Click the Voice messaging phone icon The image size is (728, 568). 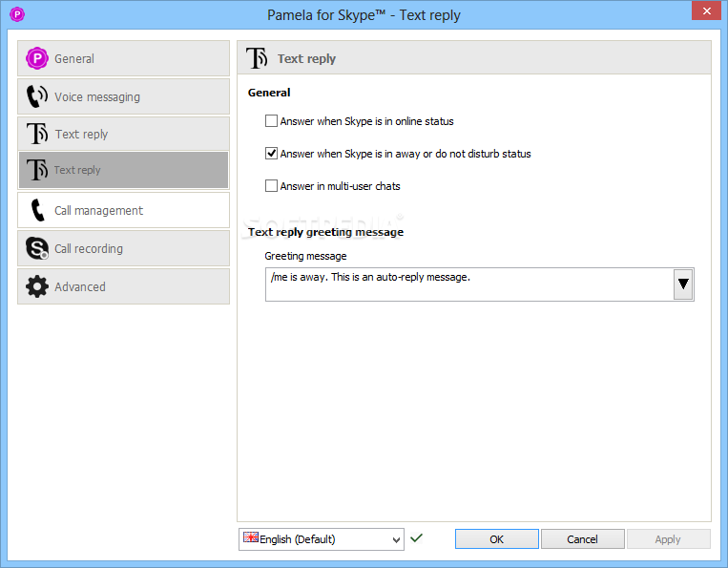pyautogui.click(x=37, y=96)
